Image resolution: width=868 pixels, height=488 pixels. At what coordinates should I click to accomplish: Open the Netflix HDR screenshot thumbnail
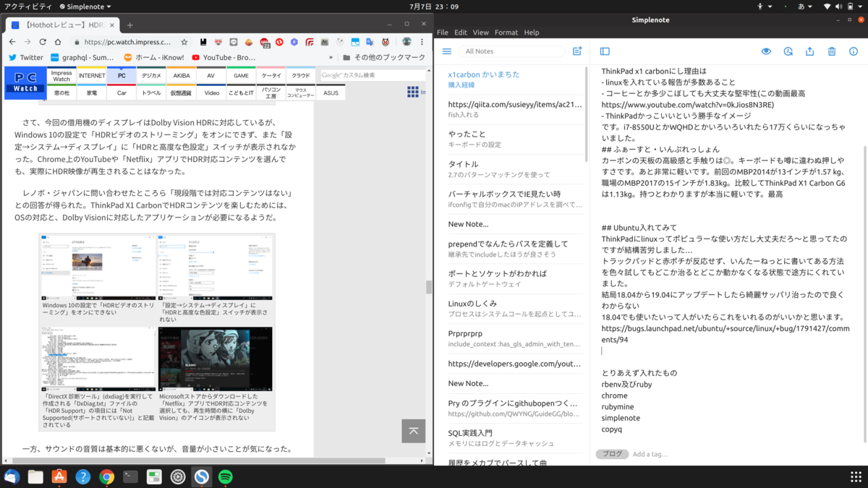216,359
